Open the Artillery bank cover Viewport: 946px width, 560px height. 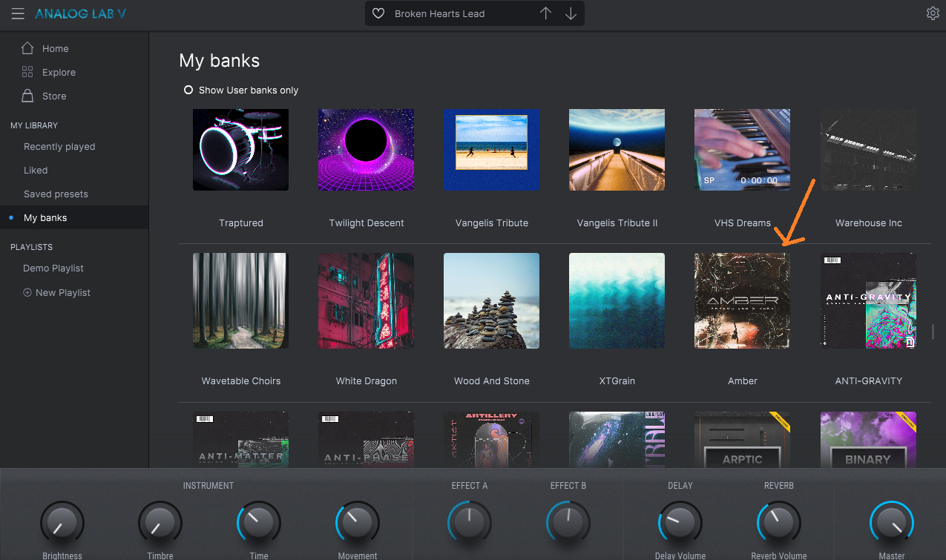click(491, 439)
